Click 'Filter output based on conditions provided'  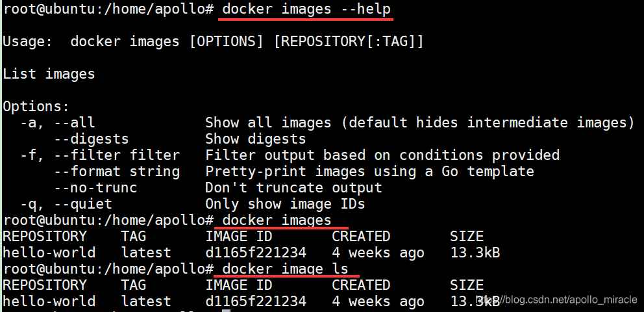382,155
